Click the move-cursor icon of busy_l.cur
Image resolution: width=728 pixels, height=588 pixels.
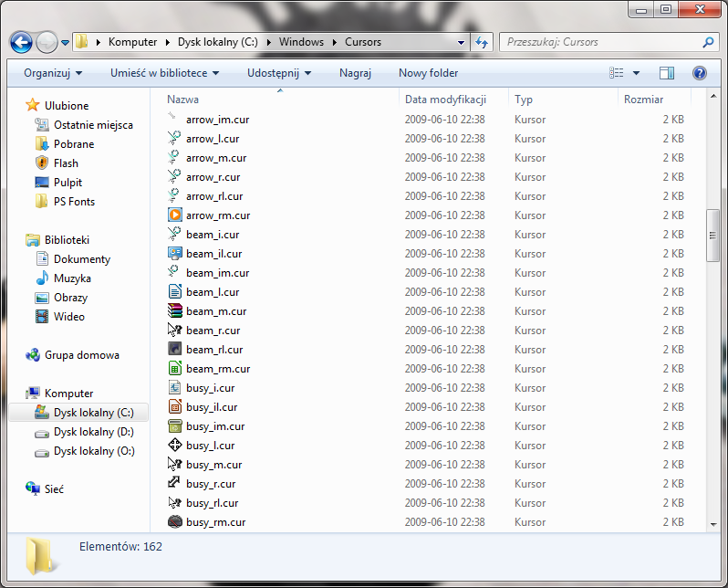(174, 445)
